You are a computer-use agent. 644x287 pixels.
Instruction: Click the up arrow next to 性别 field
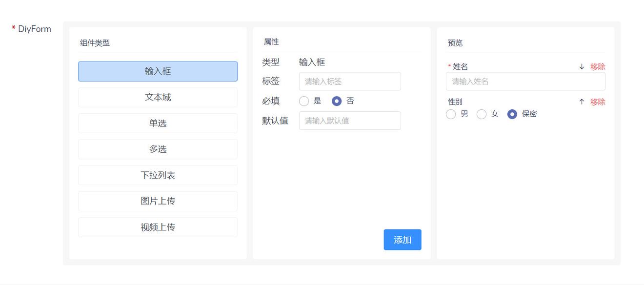click(581, 102)
